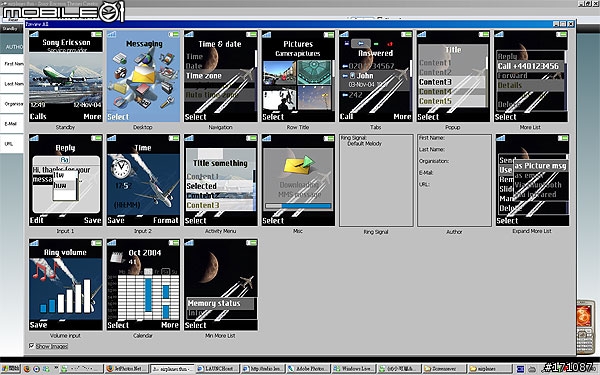
Task: Expand the quick launch overflow chevron
Action: pyautogui.click(x=55, y=368)
